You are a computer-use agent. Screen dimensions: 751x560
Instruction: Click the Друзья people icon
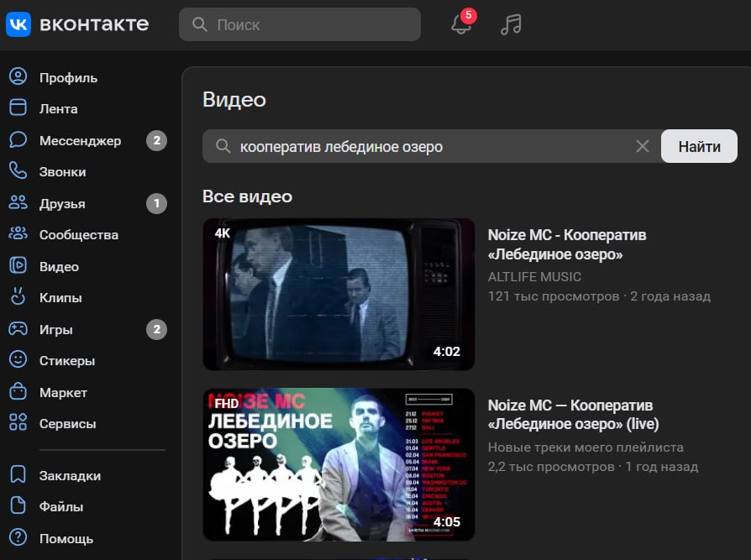(x=18, y=202)
